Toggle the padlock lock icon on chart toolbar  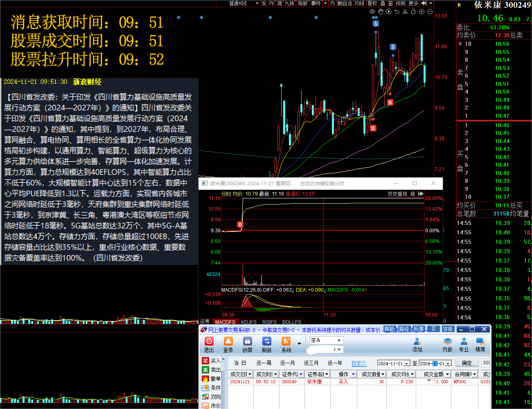point(413,11)
